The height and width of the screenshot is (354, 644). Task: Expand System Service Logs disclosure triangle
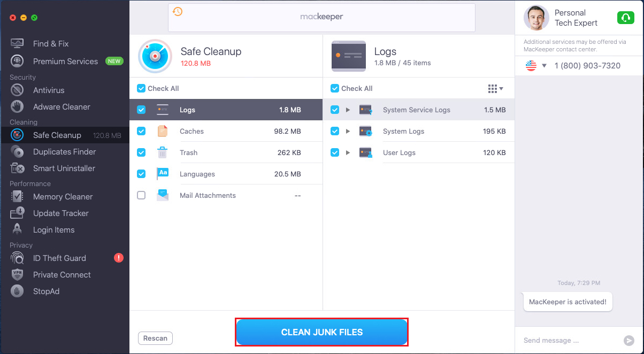coord(348,110)
